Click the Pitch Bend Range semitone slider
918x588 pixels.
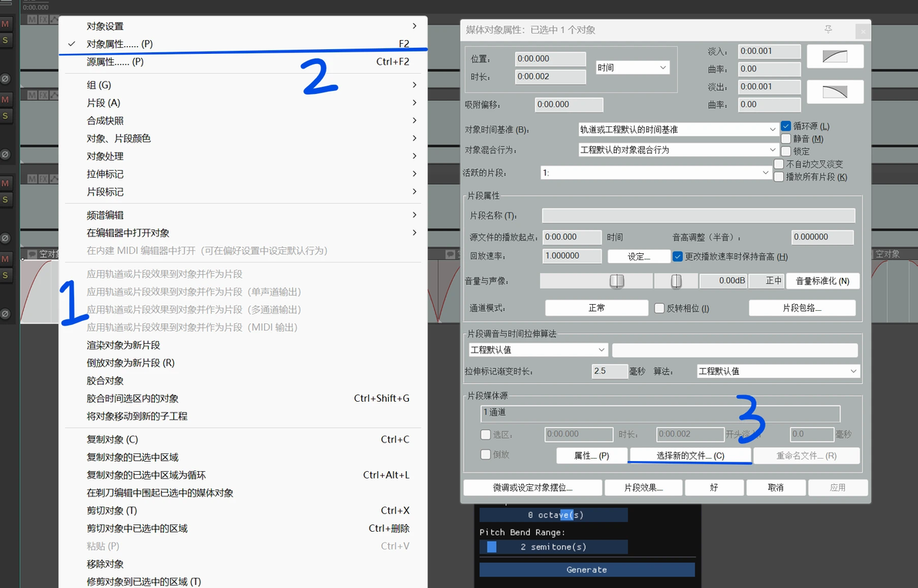553,546
